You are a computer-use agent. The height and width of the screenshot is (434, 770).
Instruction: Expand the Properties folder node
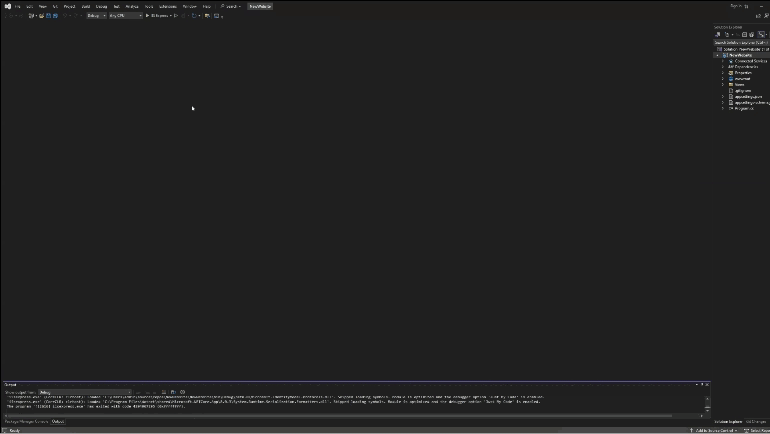pyautogui.click(x=723, y=73)
